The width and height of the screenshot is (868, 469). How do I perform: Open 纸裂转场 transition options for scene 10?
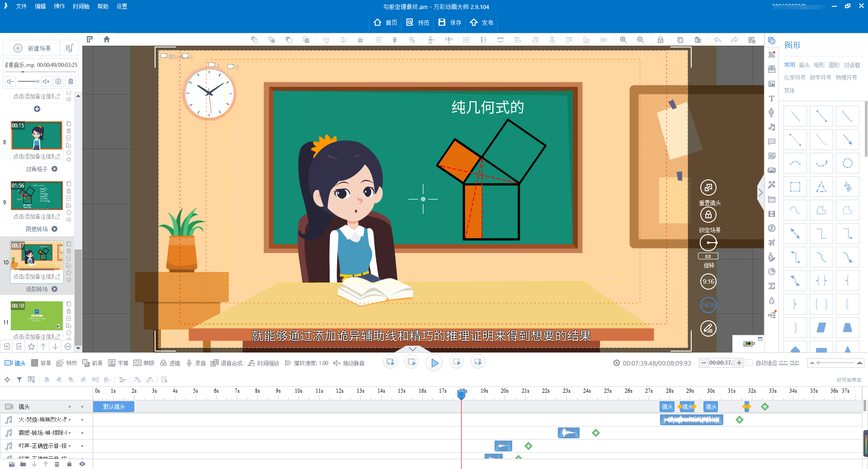[x=54, y=289]
